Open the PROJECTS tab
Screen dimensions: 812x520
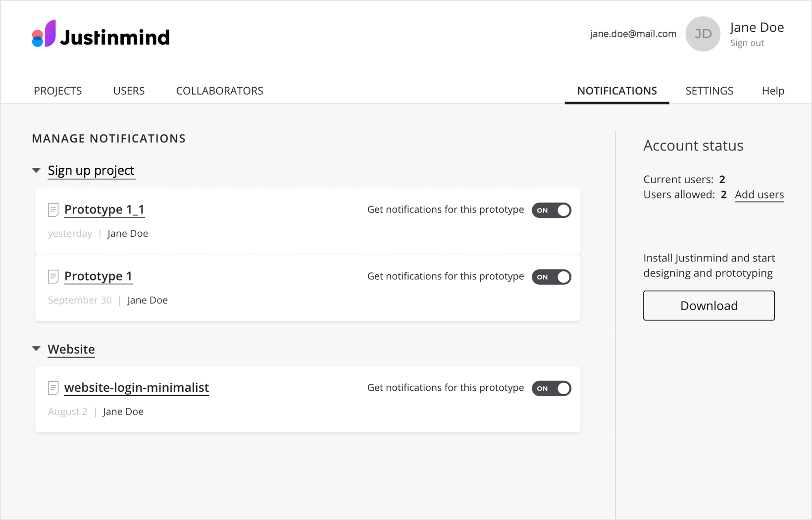(58, 91)
